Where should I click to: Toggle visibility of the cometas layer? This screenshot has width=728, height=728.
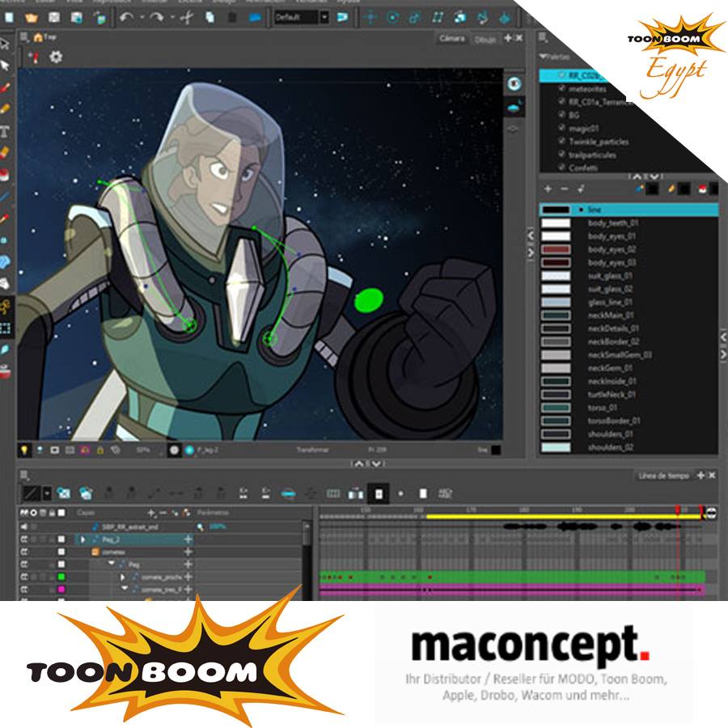23,552
